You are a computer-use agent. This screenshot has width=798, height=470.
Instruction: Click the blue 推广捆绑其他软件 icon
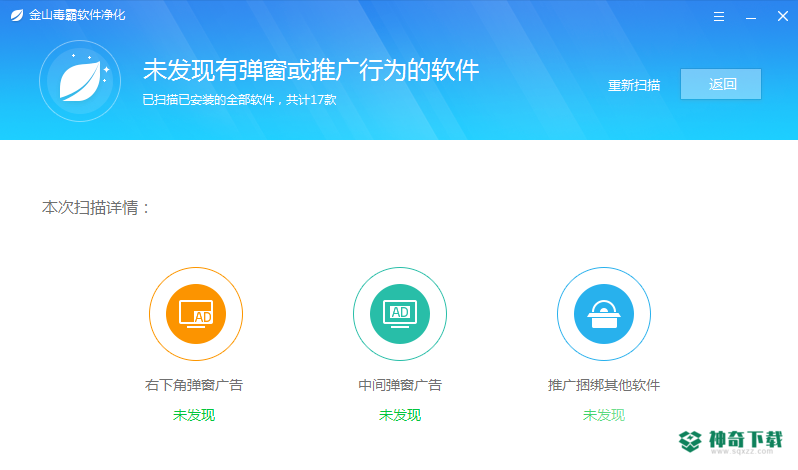click(x=604, y=314)
